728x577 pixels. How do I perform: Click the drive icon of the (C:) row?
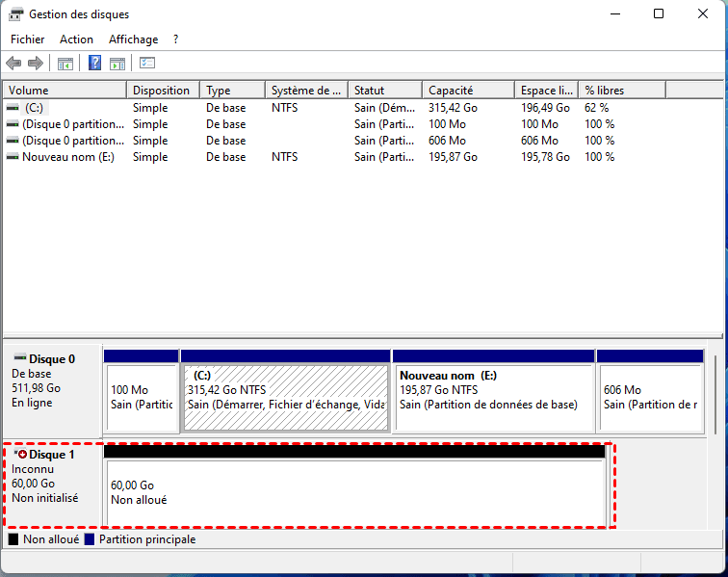pyautogui.click(x=13, y=108)
